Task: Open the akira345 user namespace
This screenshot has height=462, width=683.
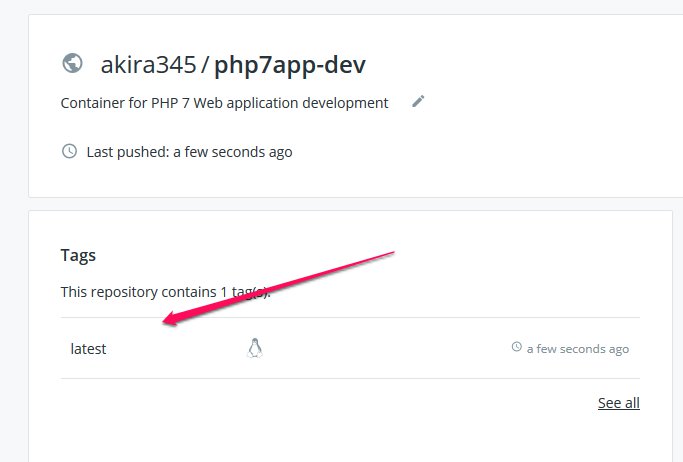Action: [148, 65]
